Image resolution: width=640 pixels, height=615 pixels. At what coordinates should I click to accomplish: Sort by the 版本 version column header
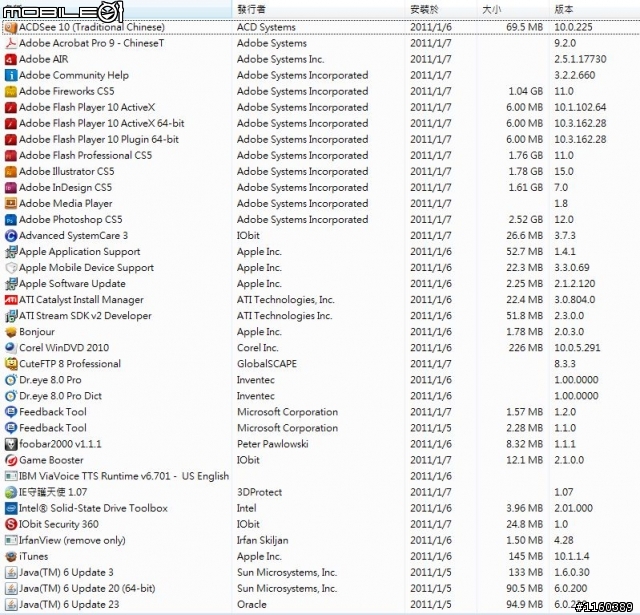point(564,9)
